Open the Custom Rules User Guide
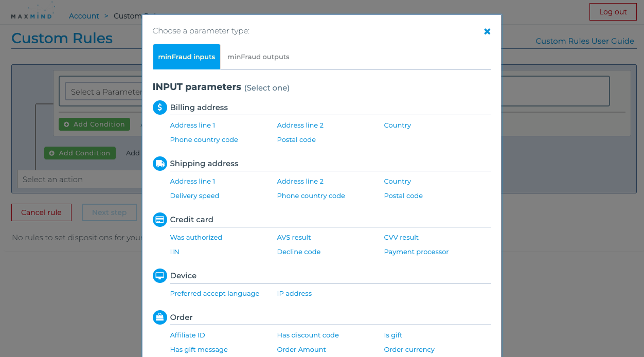 tap(585, 41)
